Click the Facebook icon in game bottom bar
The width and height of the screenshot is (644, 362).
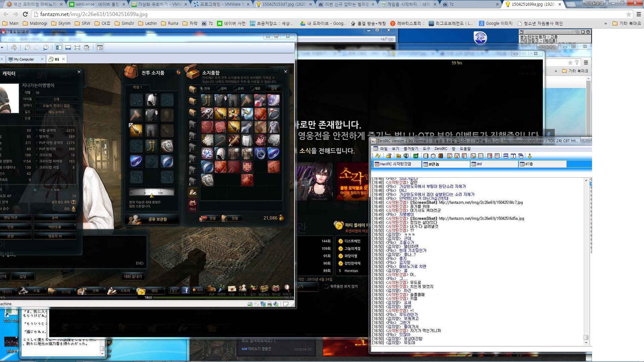point(185,290)
